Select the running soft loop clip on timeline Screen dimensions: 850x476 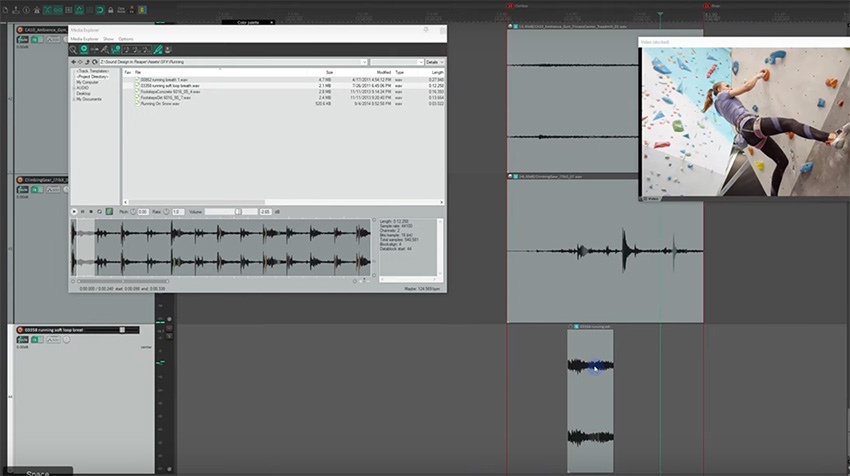[590, 400]
